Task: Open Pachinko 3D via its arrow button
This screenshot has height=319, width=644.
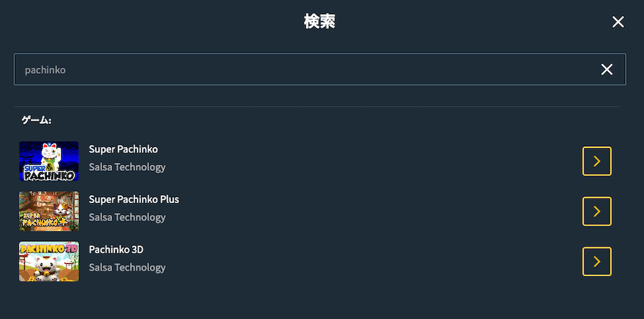Action: (597, 261)
